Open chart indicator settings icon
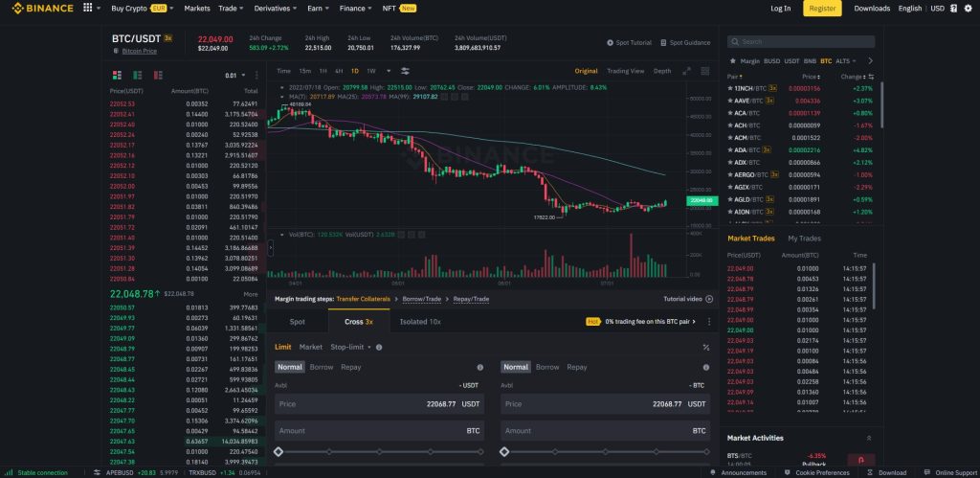The image size is (980, 478). (x=405, y=71)
